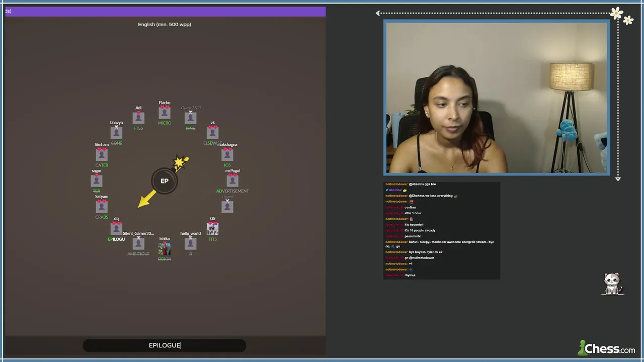The width and height of the screenshot is (644, 362).
Task: Click Flacko's player avatar
Action: [x=165, y=113]
